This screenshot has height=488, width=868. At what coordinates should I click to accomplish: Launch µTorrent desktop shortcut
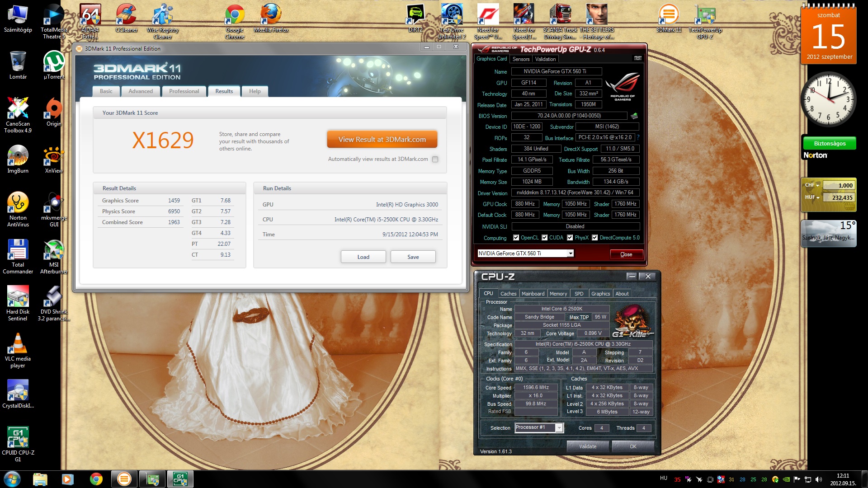[54, 65]
